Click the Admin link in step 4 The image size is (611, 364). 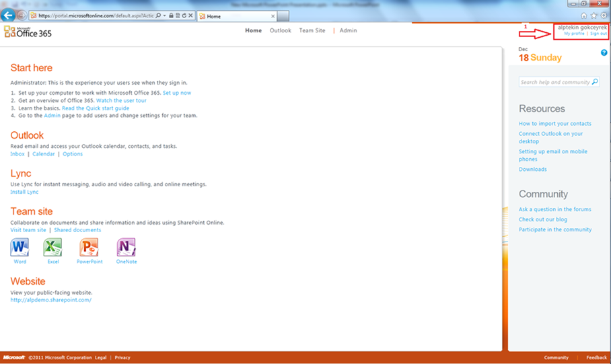52,115
